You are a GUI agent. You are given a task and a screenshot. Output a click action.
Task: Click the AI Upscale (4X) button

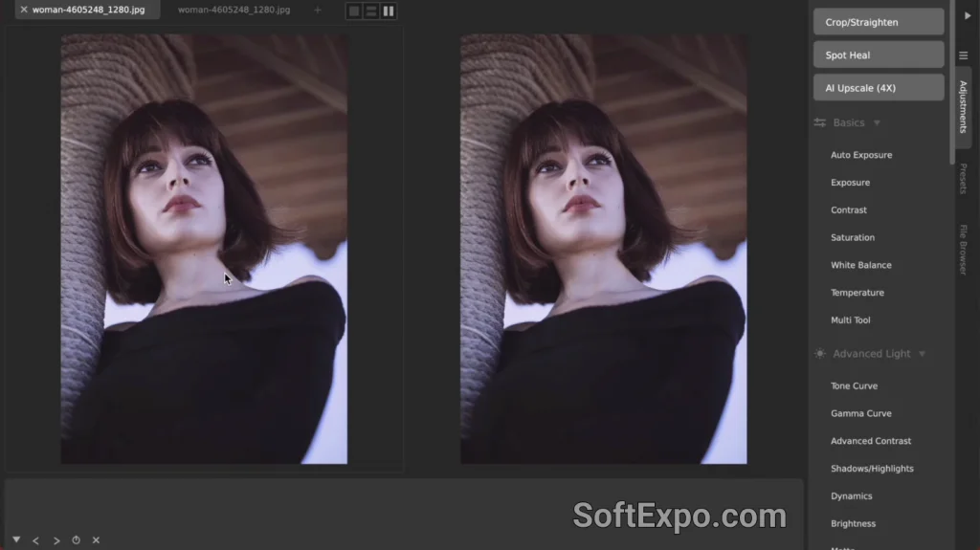(878, 88)
